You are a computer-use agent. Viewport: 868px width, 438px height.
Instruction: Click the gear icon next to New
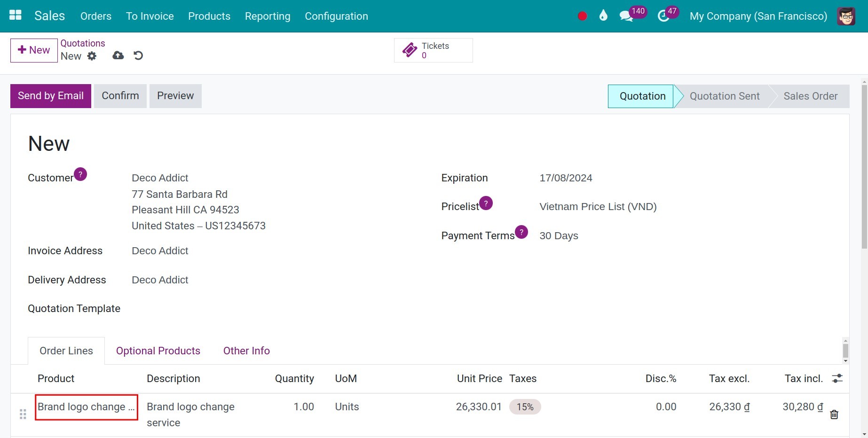pyautogui.click(x=92, y=56)
